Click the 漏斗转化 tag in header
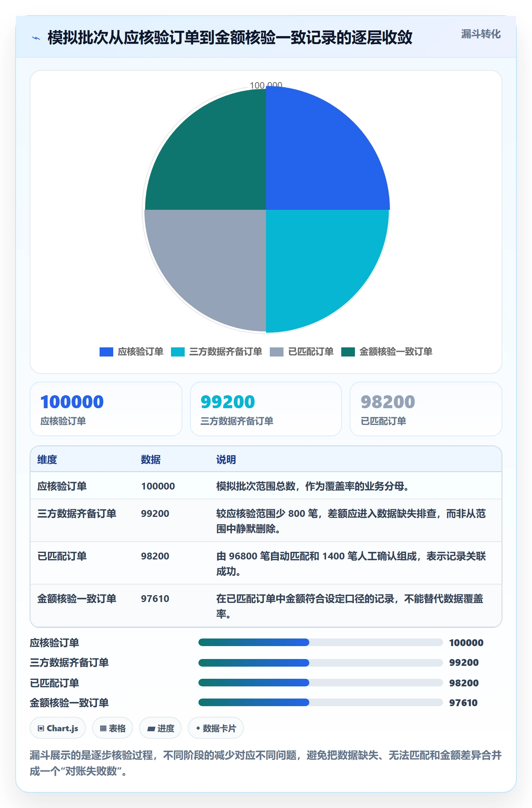 point(481,34)
